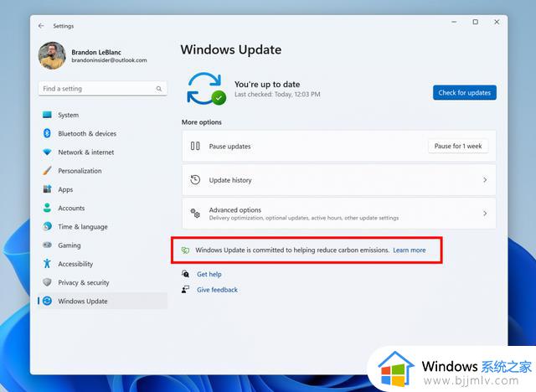The height and width of the screenshot is (392, 536).
Task: Open Privacy & security label
Action: click(x=84, y=282)
